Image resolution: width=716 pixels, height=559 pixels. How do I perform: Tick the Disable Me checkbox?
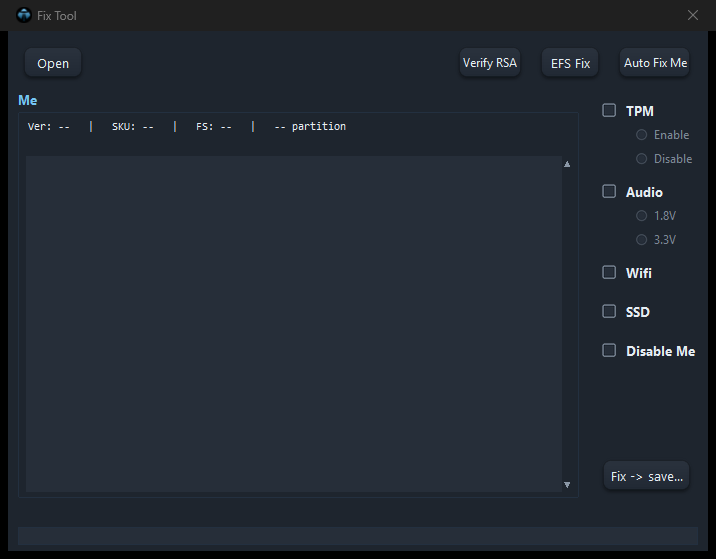click(x=609, y=350)
